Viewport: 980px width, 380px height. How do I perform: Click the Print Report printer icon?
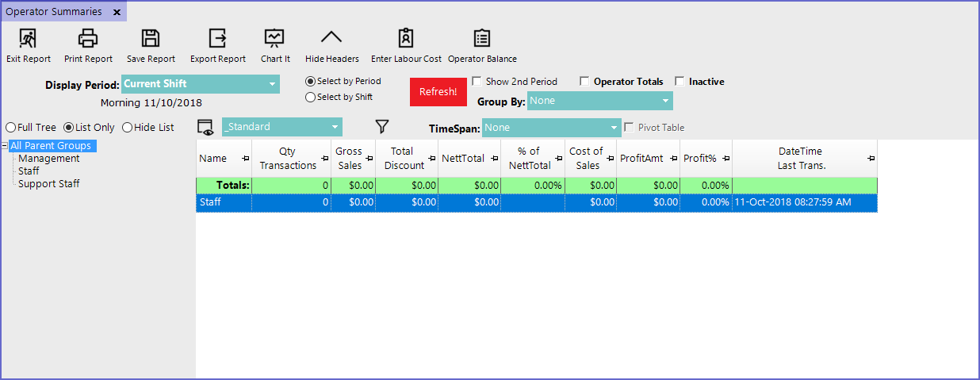[88, 38]
